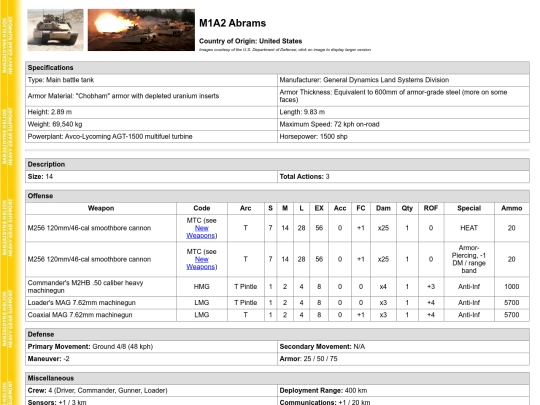The image size is (540, 405).
Task: Click the Armor Thickness 600mm cell
Action: pyautogui.click(x=403, y=96)
